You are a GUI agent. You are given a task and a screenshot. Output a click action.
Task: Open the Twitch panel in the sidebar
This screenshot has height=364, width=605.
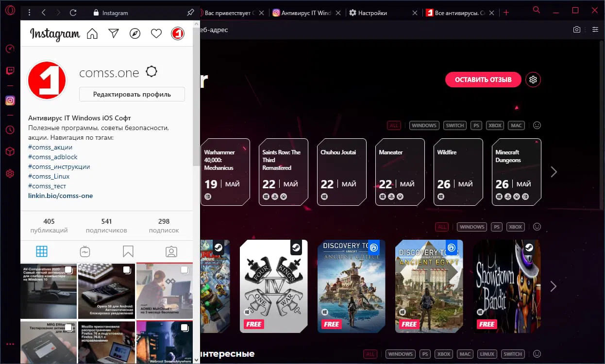tap(10, 71)
